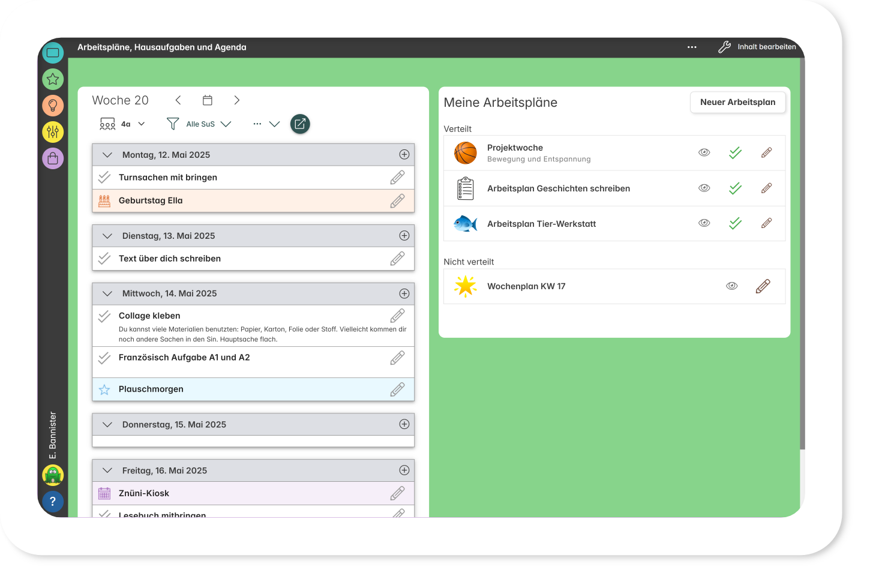Click Inhalt bearbeiten in top bar
This screenshot has width=870, height=588.
tap(757, 47)
